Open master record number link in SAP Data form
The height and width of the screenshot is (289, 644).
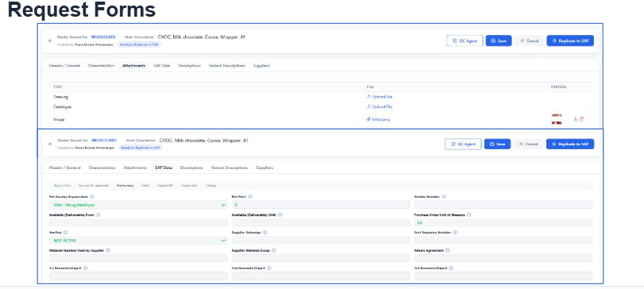coord(104,141)
